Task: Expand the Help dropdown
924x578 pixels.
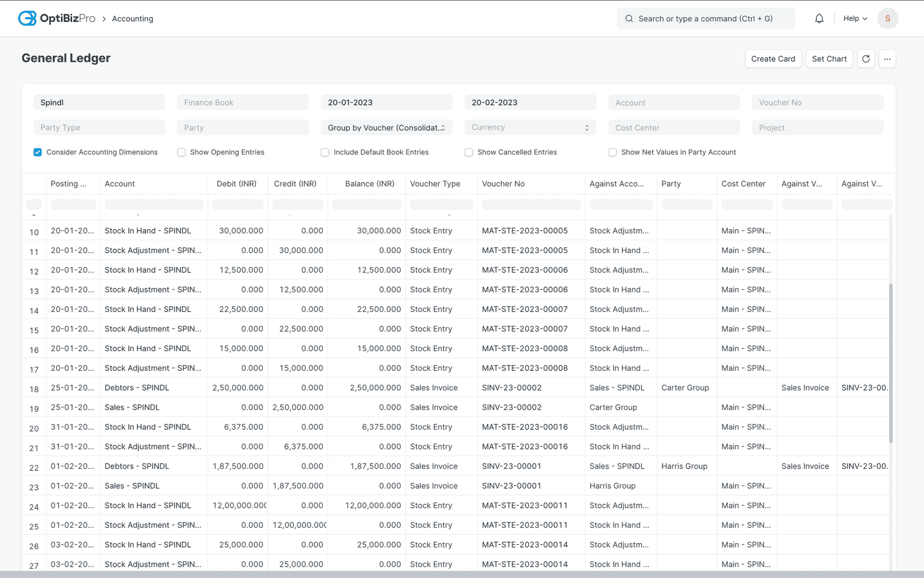Action: coord(854,18)
